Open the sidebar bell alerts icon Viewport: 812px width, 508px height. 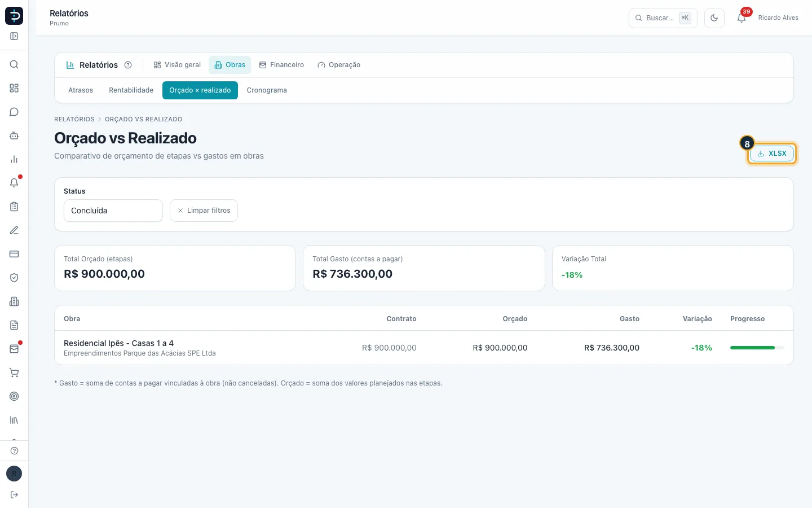coord(14,183)
